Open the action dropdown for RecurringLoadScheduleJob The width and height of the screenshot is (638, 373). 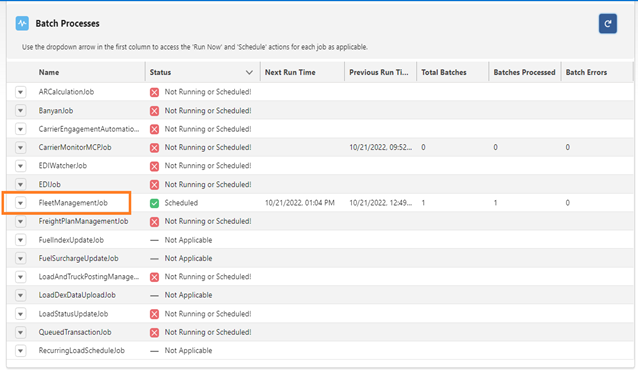coord(20,350)
